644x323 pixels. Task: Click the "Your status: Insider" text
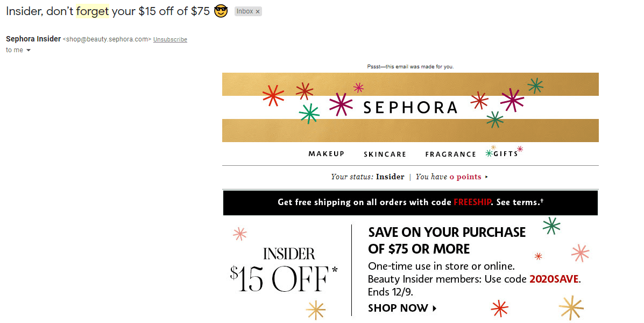click(x=367, y=177)
